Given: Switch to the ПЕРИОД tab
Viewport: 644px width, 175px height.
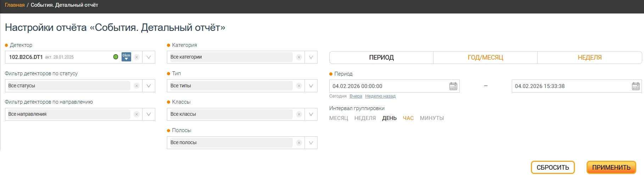Looking at the screenshot, I should (x=381, y=58).
